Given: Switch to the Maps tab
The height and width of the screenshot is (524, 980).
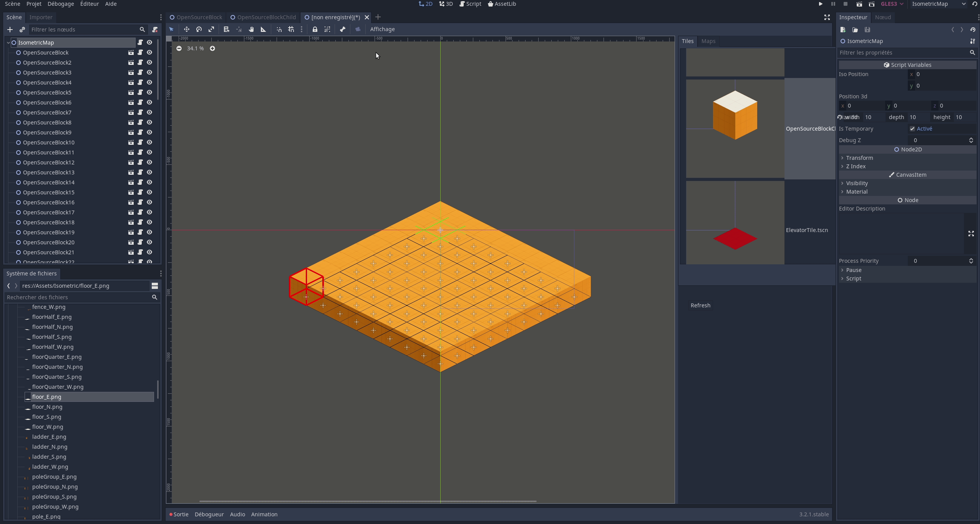Looking at the screenshot, I should (x=708, y=41).
